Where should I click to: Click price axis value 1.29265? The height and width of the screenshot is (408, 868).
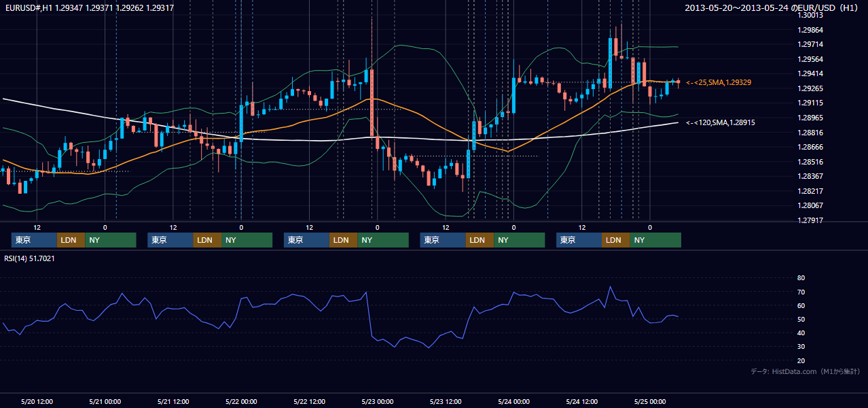pyautogui.click(x=810, y=88)
